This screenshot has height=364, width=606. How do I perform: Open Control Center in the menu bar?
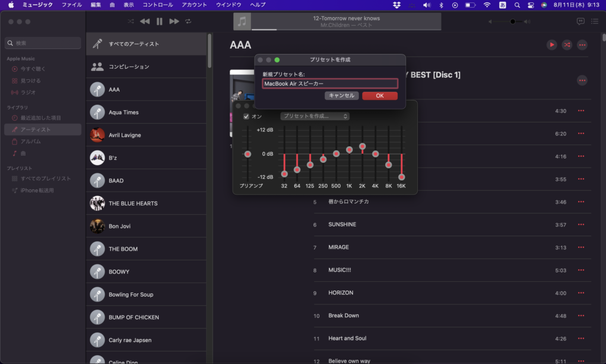coord(531,5)
